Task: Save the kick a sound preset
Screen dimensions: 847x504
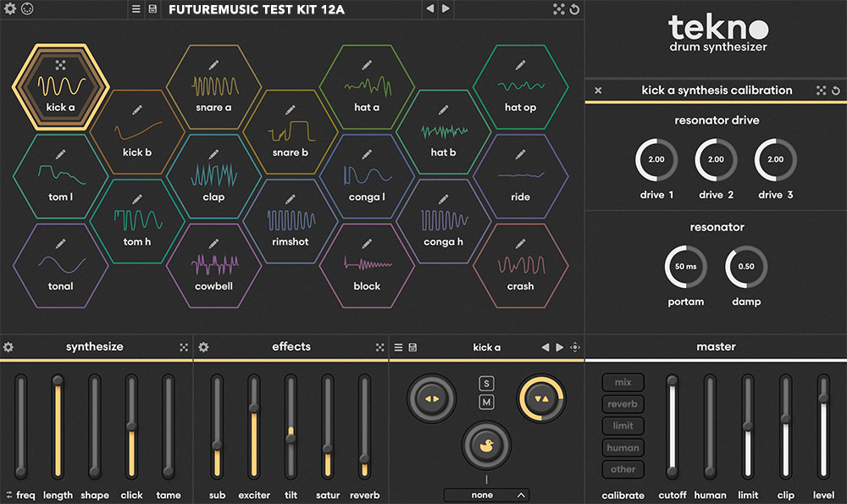Action: point(412,347)
